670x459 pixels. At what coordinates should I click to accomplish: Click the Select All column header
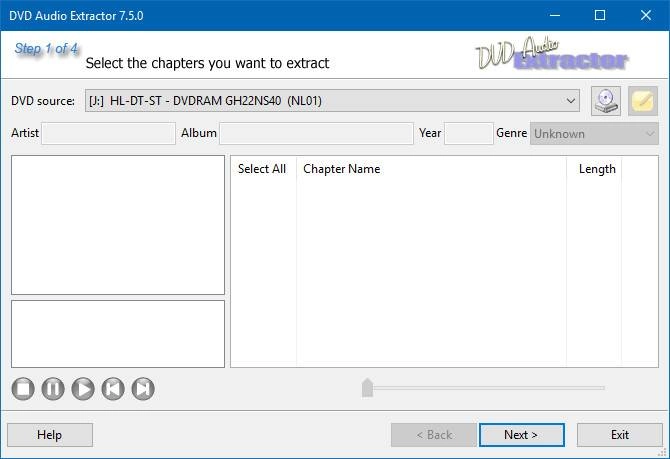tap(262, 169)
